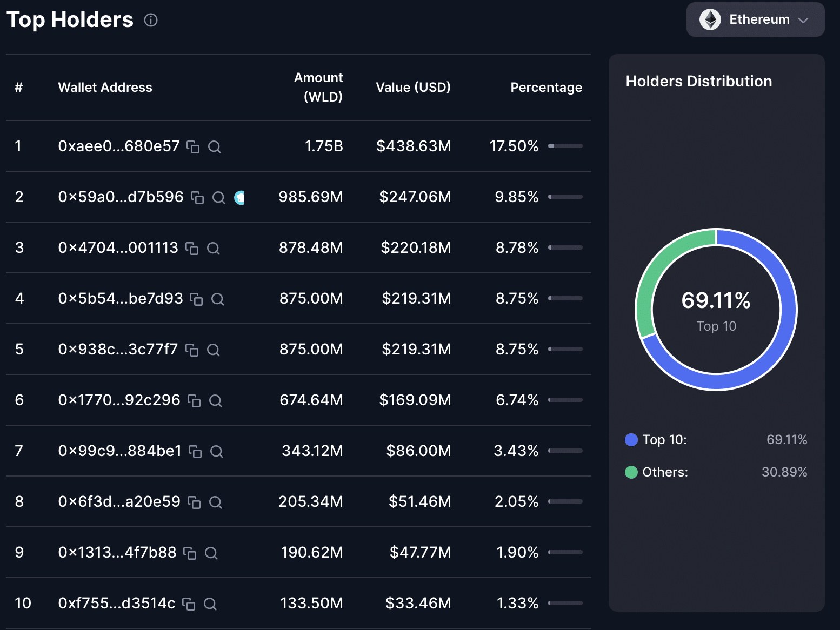Copy wallet address 0xf755...d3514c
This screenshot has width=840, height=630.
point(189,604)
